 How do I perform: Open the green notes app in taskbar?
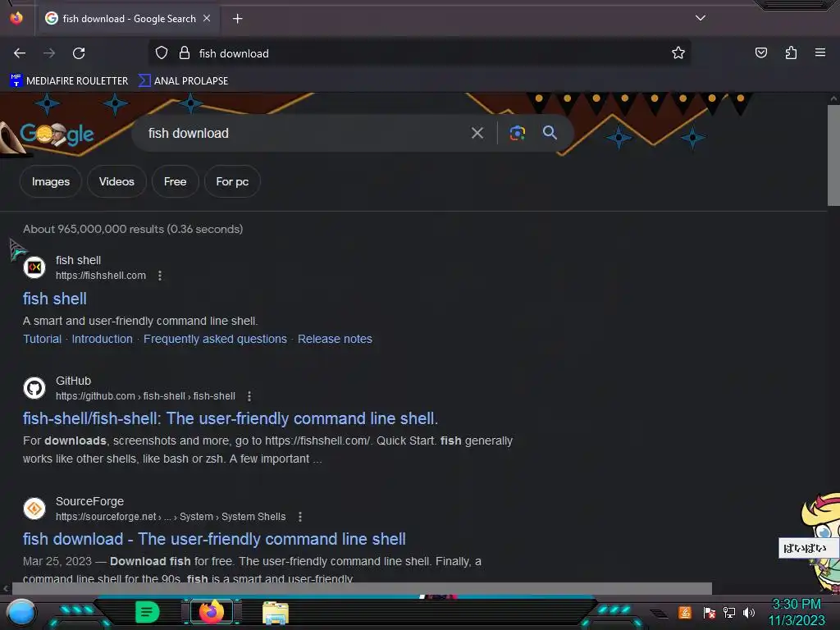pyautogui.click(x=147, y=612)
